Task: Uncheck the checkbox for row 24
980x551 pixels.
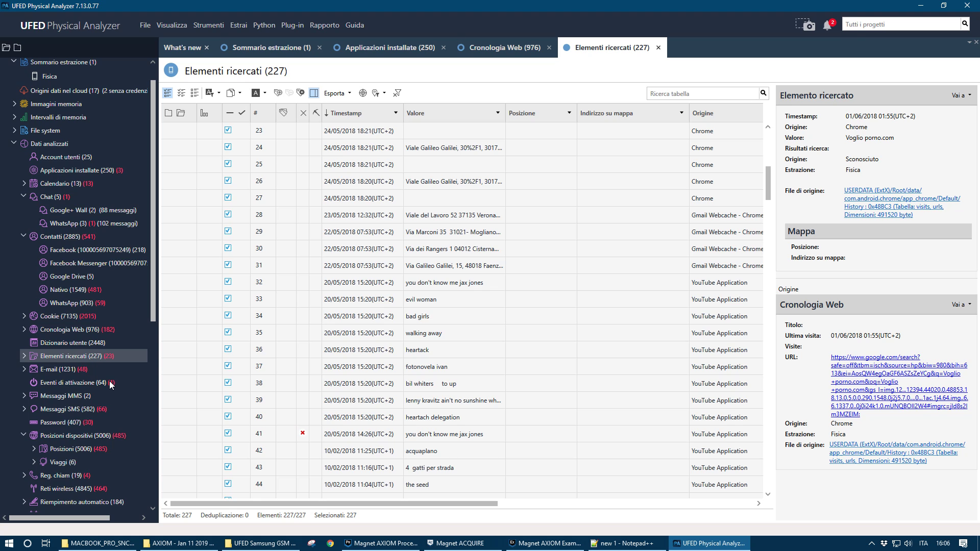Action: point(228,147)
